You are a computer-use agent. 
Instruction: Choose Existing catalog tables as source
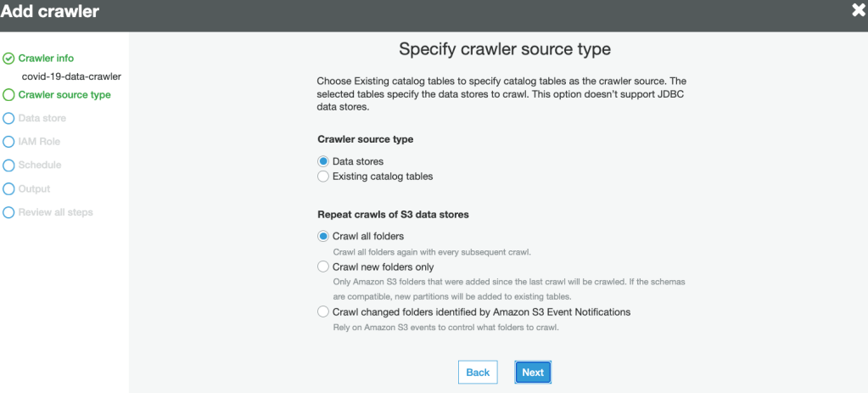click(323, 177)
